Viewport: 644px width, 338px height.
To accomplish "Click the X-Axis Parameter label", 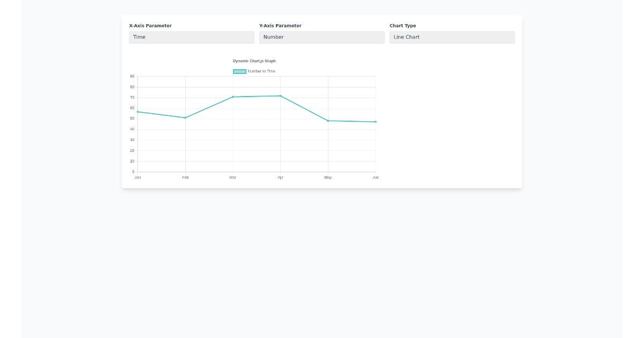I will pos(150,25).
